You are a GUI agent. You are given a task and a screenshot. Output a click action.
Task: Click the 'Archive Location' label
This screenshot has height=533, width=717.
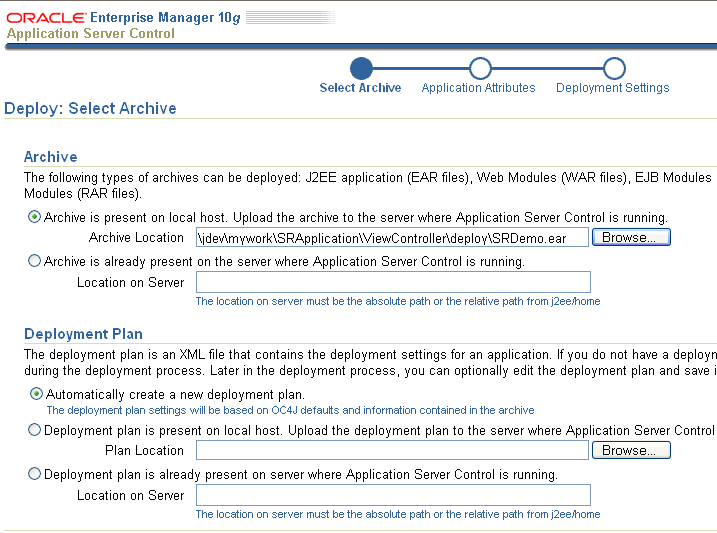click(x=136, y=238)
